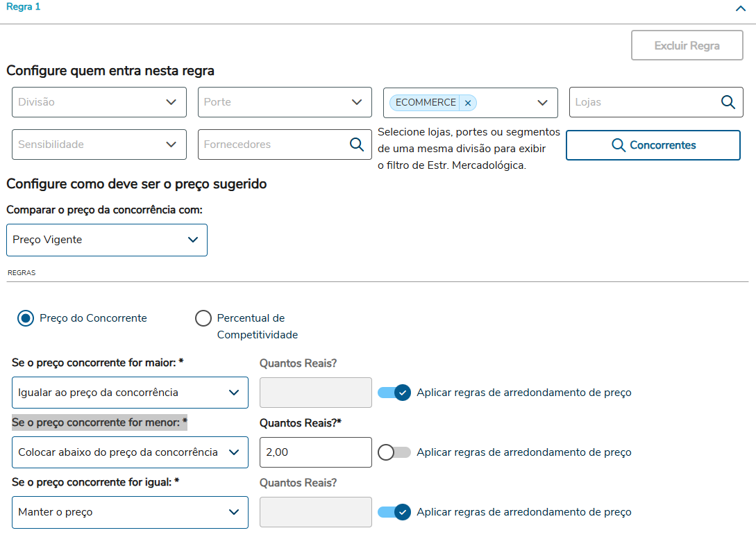The image size is (756, 535).
Task: Select the Preço do Concorrente radio option
Action: (x=26, y=318)
